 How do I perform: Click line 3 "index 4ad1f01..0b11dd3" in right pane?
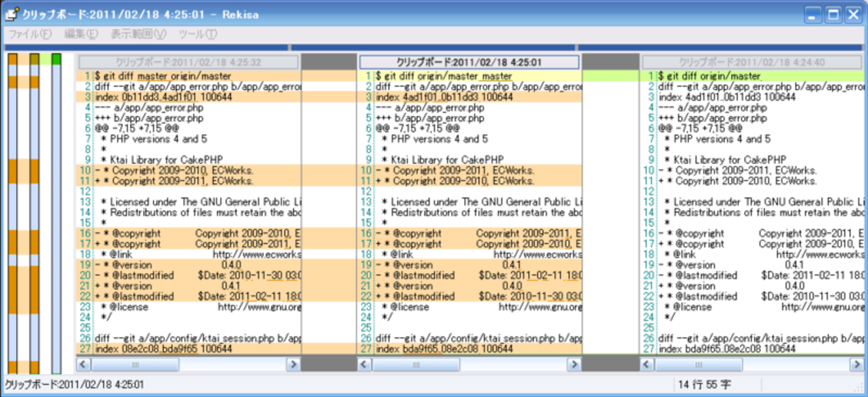point(726,97)
